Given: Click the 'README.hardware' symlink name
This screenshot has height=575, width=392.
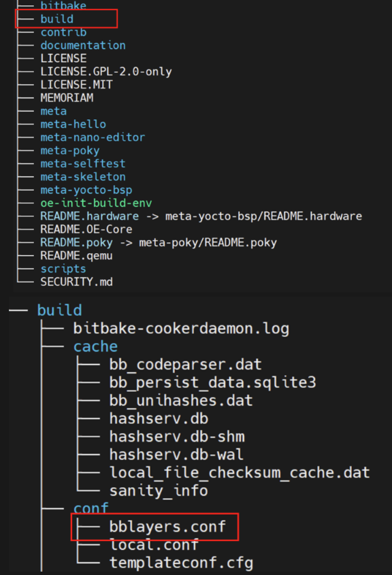Looking at the screenshot, I should click(x=89, y=216).
